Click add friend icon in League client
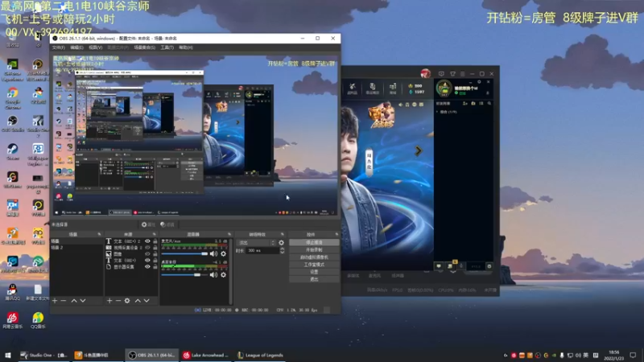Screen dimensions: 644x362 click(465, 104)
